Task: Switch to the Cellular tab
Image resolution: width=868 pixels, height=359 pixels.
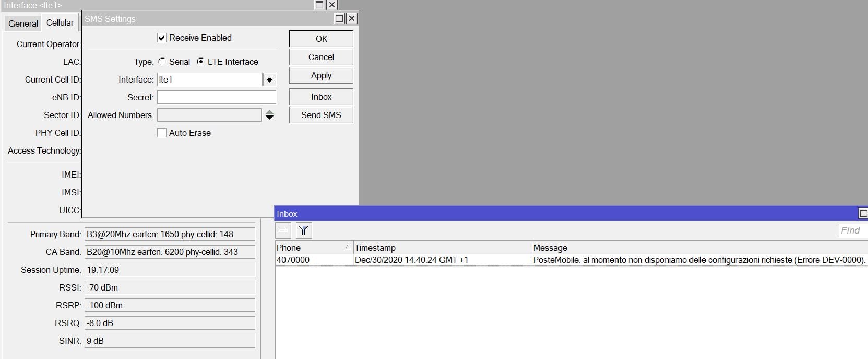Action: pyautogui.click(x=60, y=22)
